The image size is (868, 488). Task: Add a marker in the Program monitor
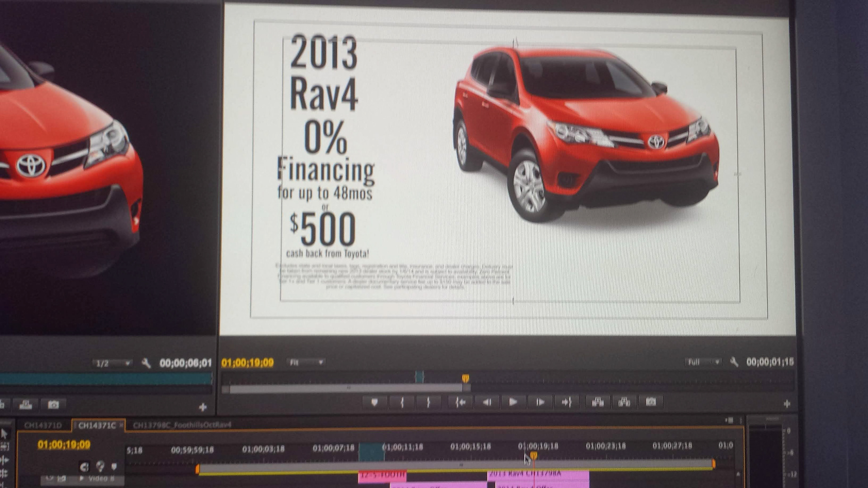374,402
